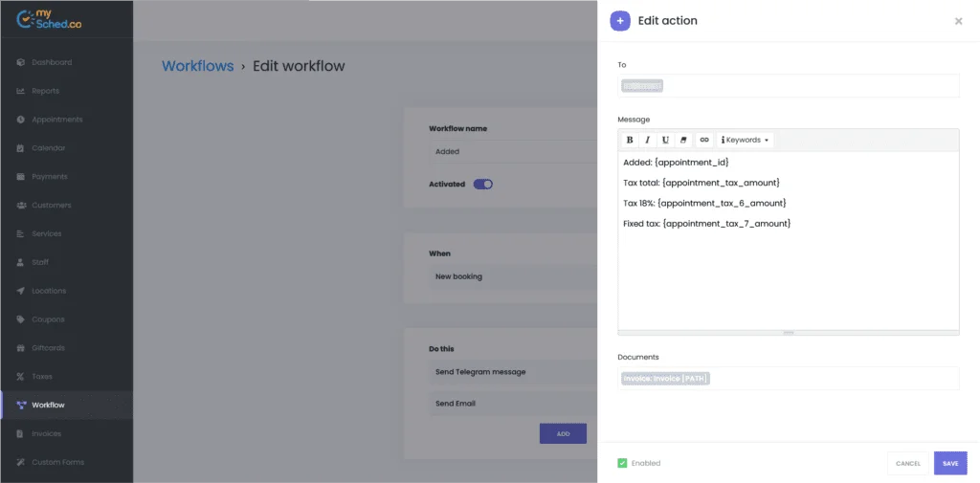Screen dimensions: 980x483
Task: Click the eraser clear-formatting icon
Action: [683, 140]
